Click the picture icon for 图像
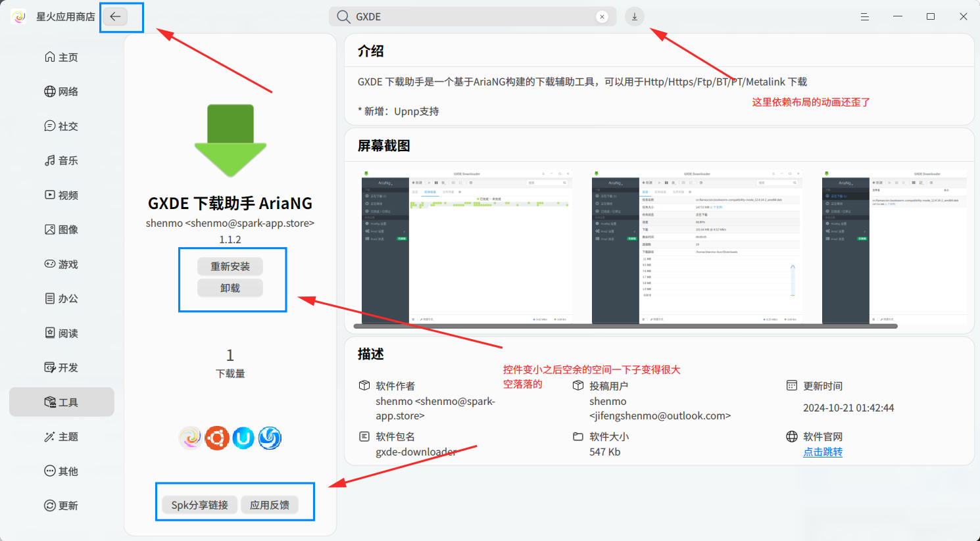 click(x=50, y=229)
